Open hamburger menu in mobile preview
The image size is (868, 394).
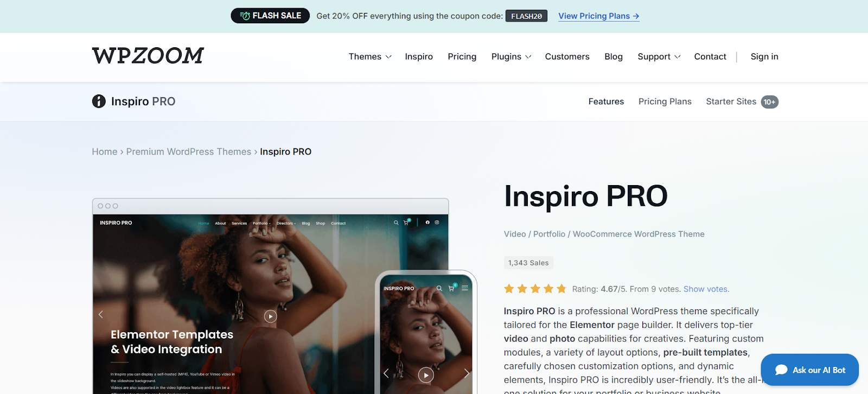tap(465, 288)
